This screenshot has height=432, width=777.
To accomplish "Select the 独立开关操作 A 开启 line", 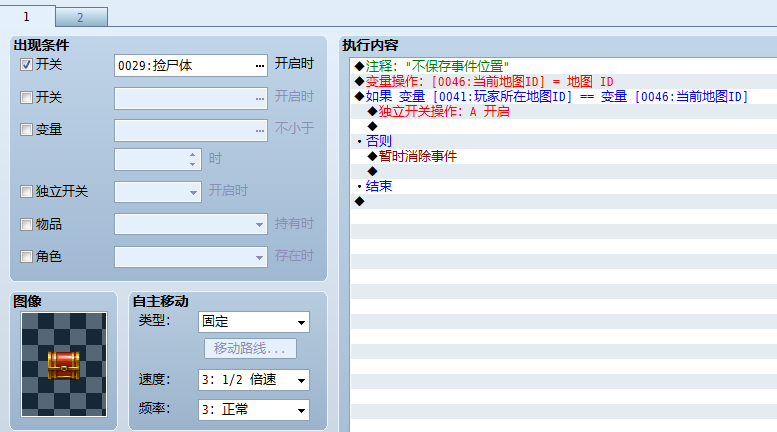I will pyautogui.click(x=439, y=111).
